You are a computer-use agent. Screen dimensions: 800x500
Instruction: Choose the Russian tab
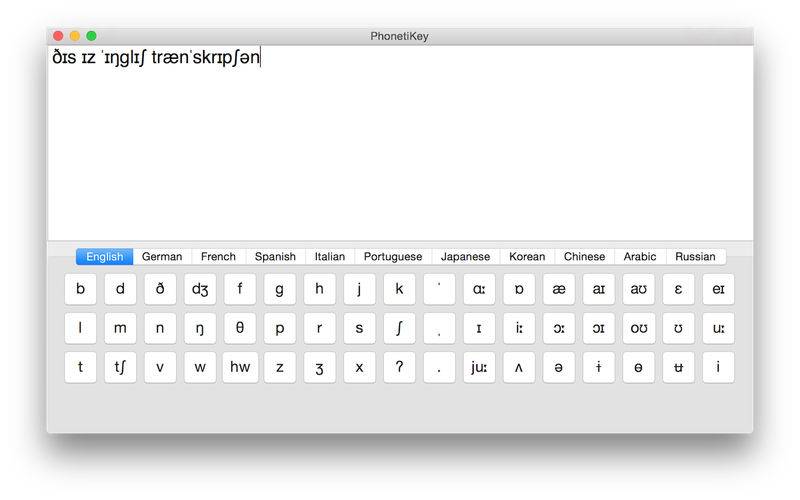coord(695,257)
